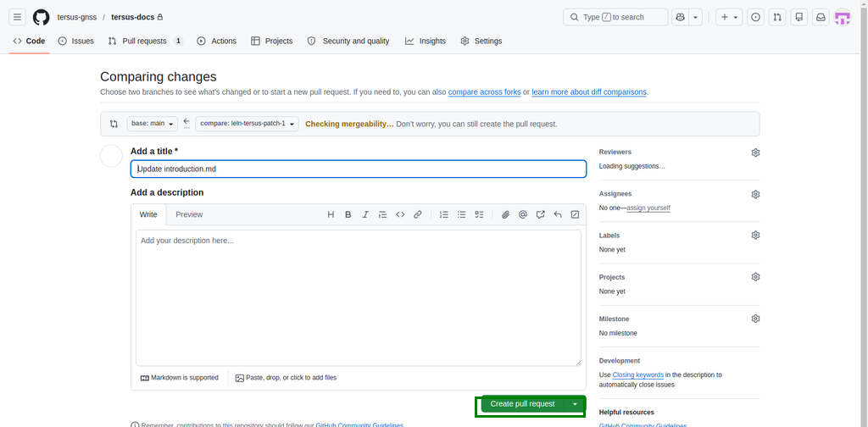Open compare: leln-tersus-patch-1 branch dropdown
Image resolution: width=868 pixels, height=427 pixels.
pyautogui.click(x=247, y=124)
